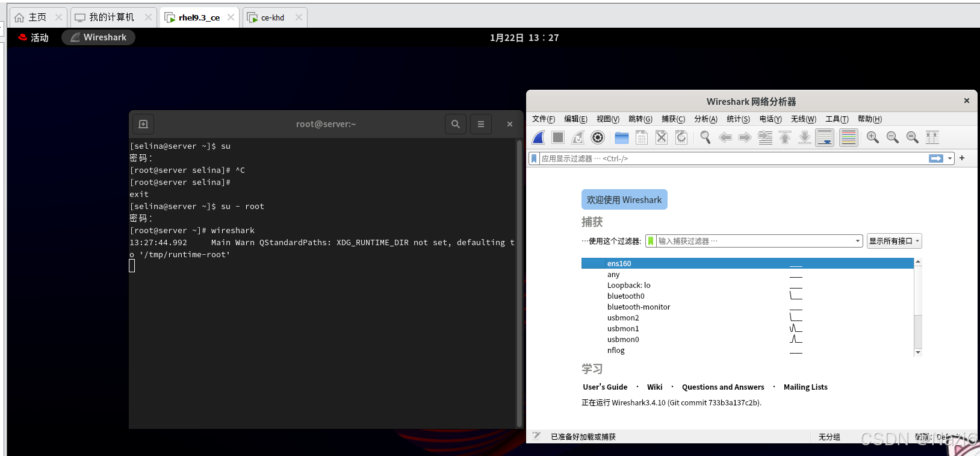
Task: Open the User's Guide link
Action: (x=605, y=387)
